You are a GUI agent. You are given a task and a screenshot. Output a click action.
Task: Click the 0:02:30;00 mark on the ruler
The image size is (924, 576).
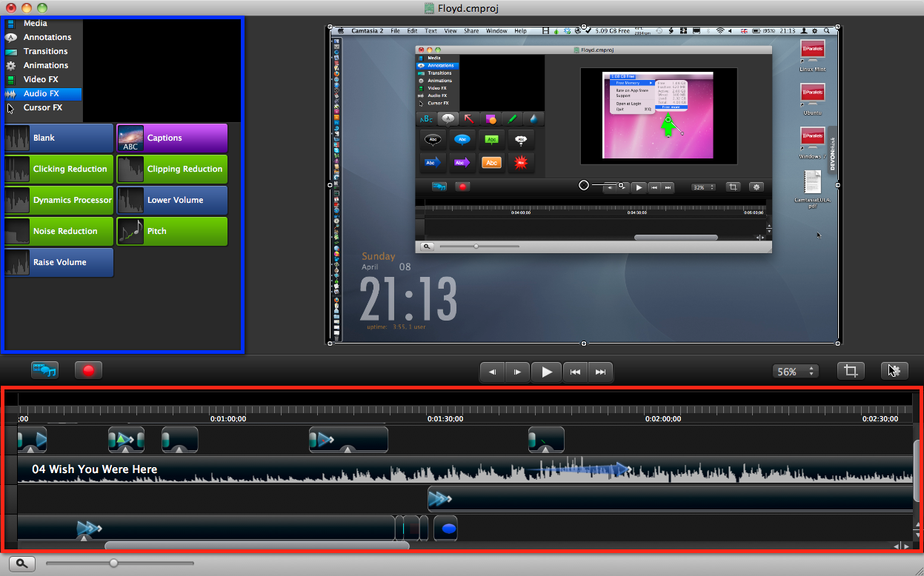(880, 418)
